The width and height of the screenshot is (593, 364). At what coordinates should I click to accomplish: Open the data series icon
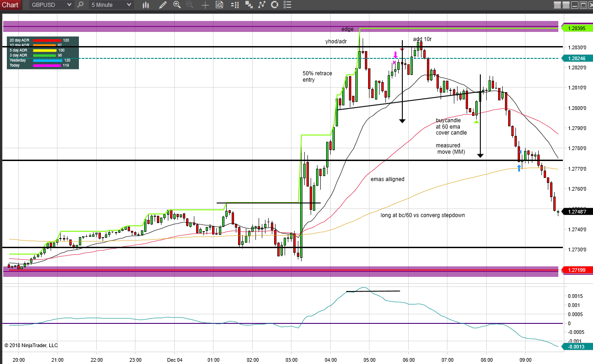pyautogui.click(x=249, y=5)
